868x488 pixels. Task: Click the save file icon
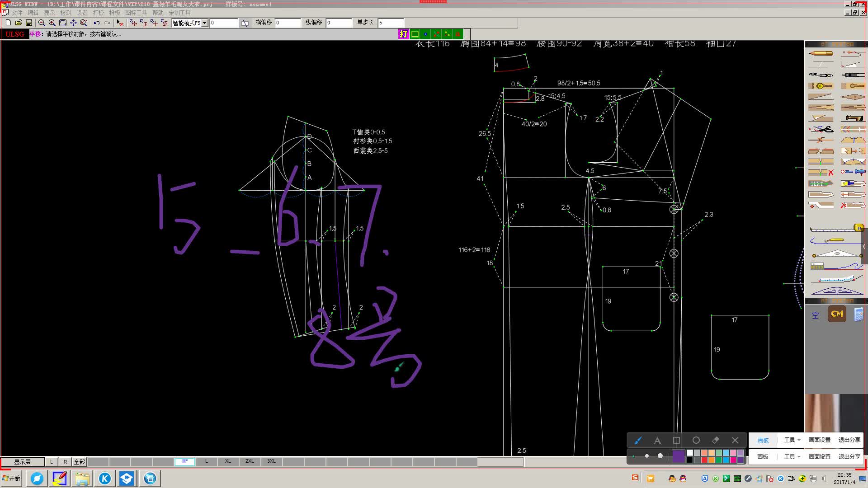click(x=29, y=23)
